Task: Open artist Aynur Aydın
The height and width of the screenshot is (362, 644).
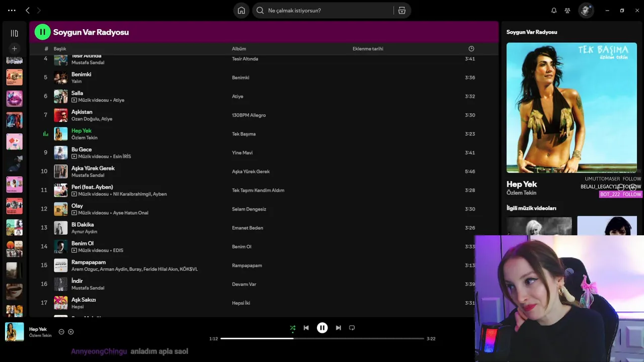Action: coord(85,232)
